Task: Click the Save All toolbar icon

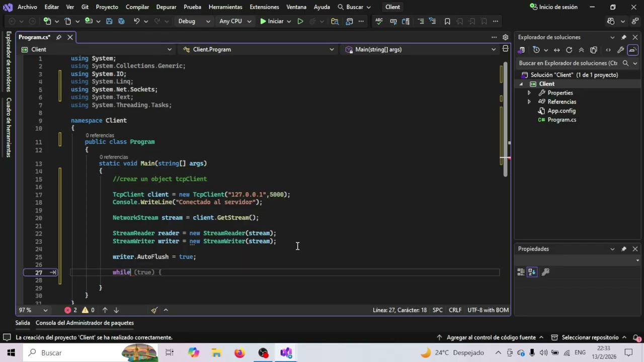Action: [121, 21]
